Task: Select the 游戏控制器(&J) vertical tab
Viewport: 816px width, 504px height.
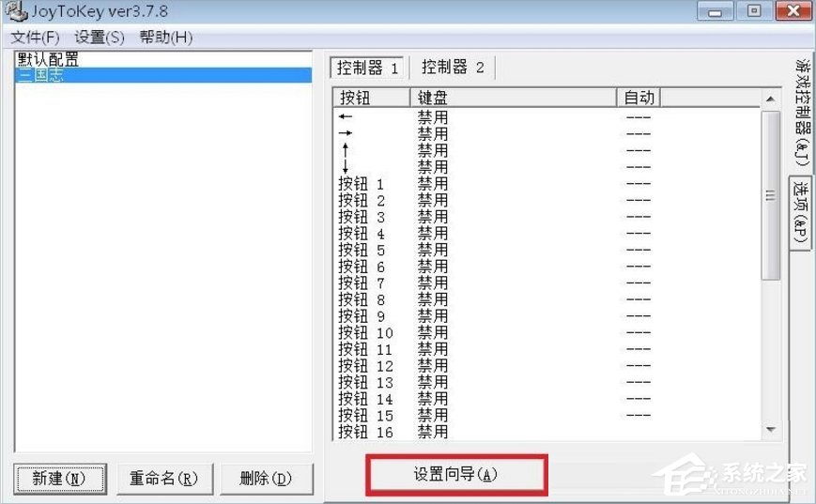Action: point(802,114)
